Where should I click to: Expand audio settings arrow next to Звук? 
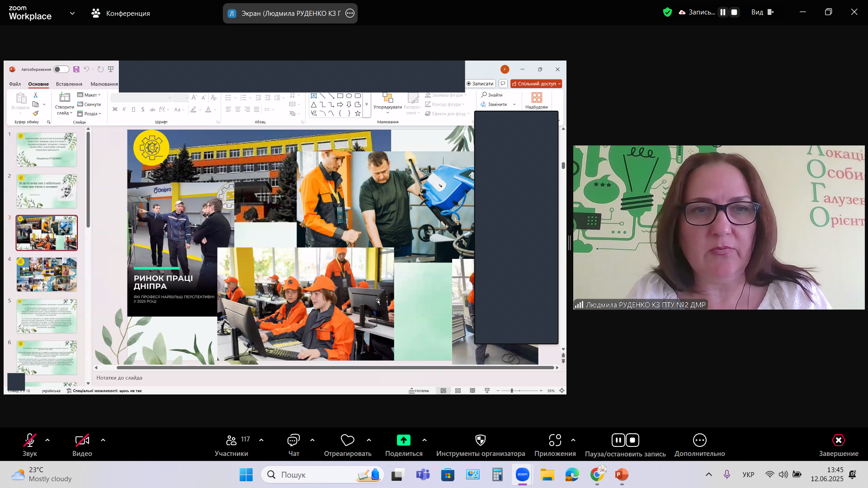47,440
